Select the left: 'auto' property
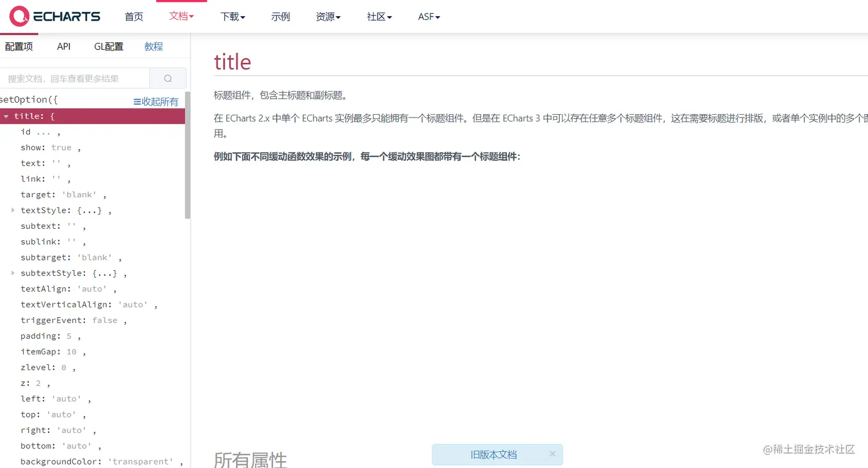Screen dimensions: 868x468 [x=56, y=399]
